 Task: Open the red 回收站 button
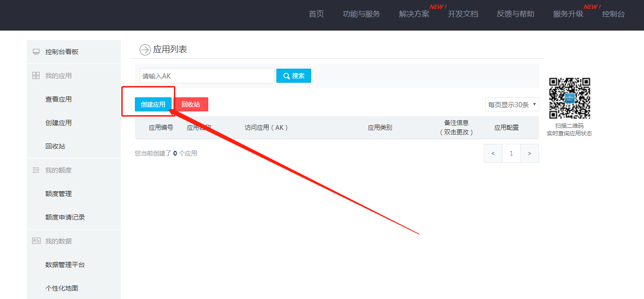point(191,104)
